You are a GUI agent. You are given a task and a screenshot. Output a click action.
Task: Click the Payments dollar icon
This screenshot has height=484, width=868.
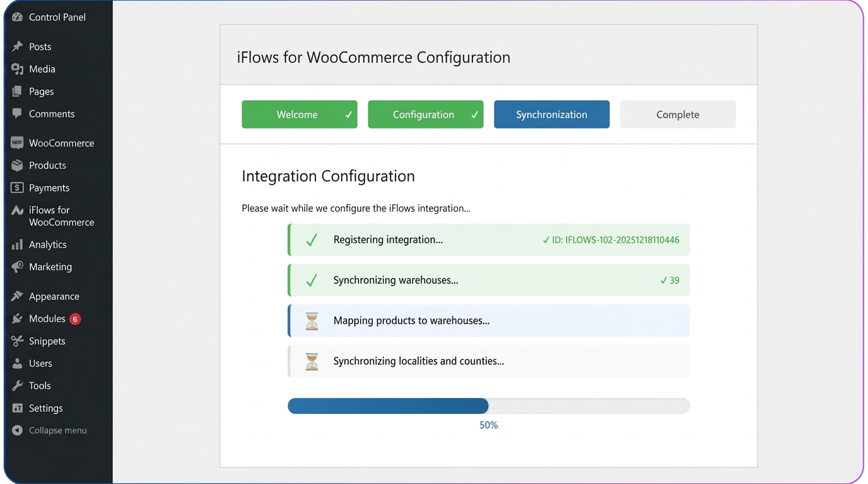[x=17, y=188]
